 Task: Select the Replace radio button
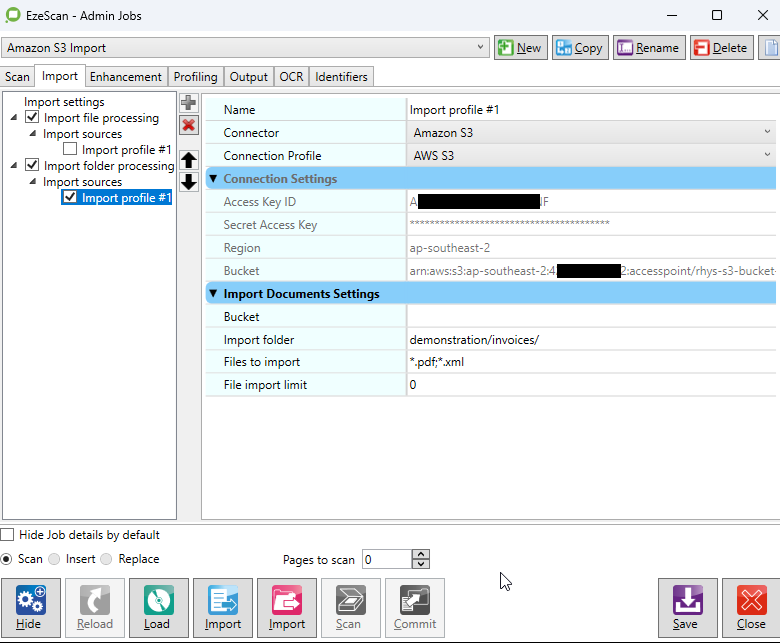[108, 559]
